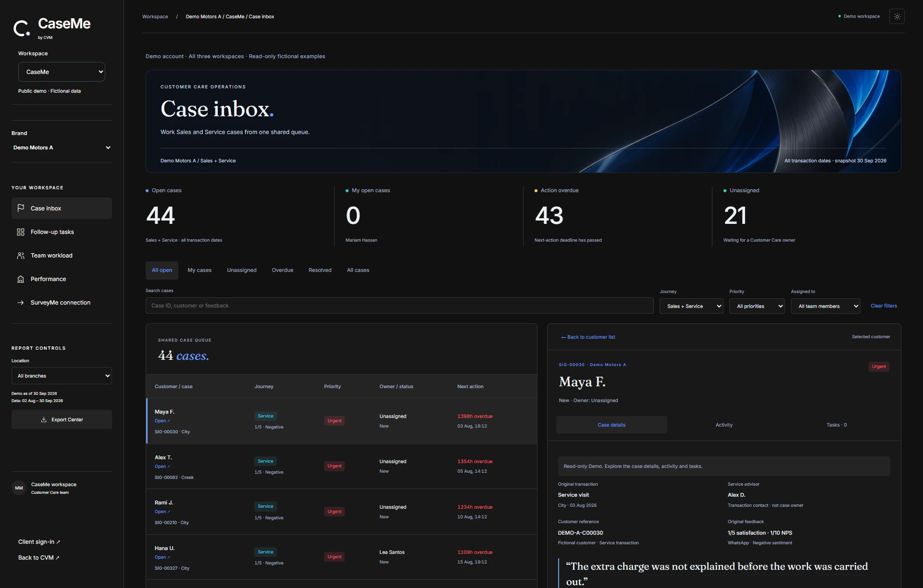
Task: Switch to the My cases tab
Action: [x=200, y=270]
